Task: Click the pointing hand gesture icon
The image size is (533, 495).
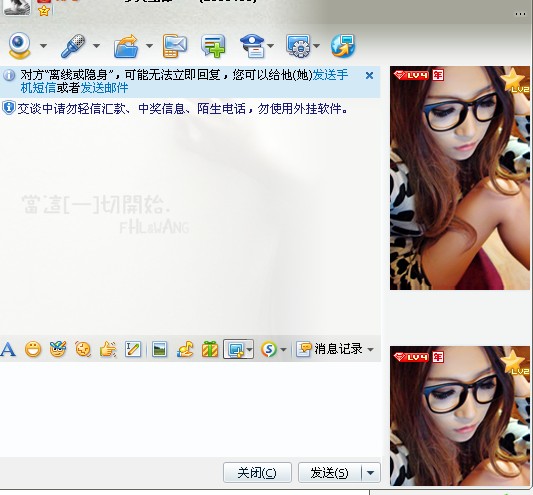Action: 108,349
